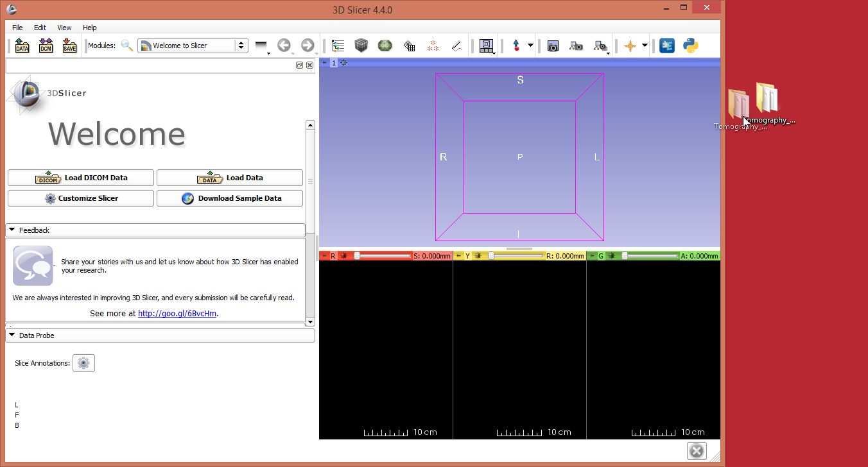Click the scroll down arrow in Welcome panel
Viewport: 868px width, 467px height.
pyautogui.click(x=311, y=321)
